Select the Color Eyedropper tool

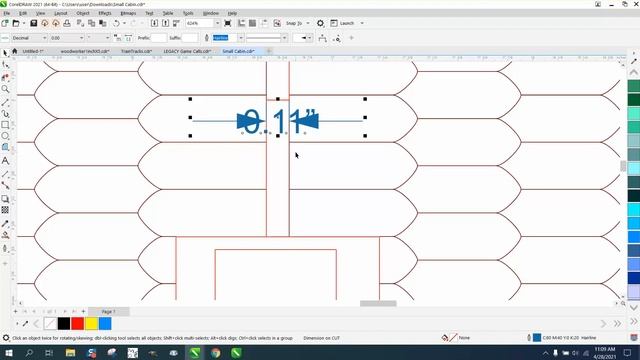[x=5, y=224]
